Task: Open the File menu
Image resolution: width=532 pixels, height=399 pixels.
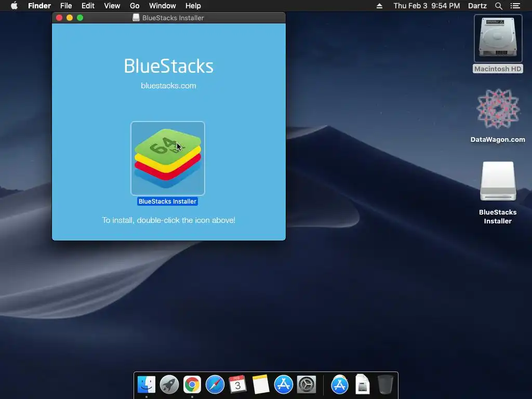Action: (66, 6)
